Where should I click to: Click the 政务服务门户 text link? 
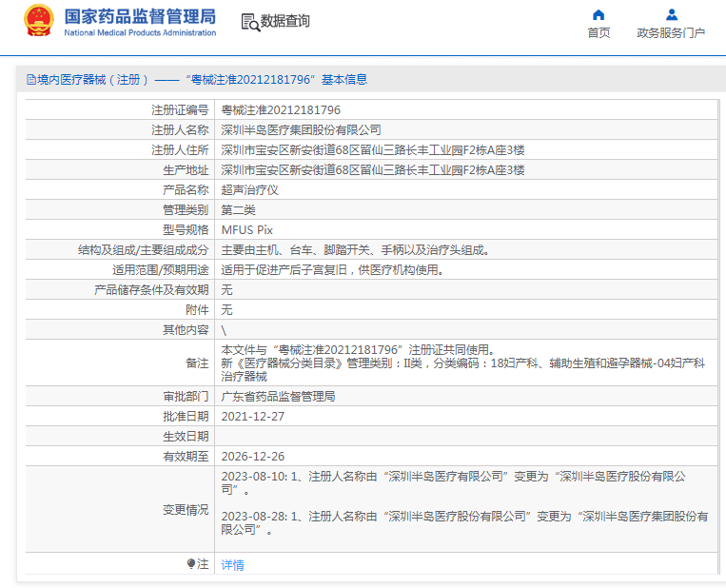(x=671, y=33)
